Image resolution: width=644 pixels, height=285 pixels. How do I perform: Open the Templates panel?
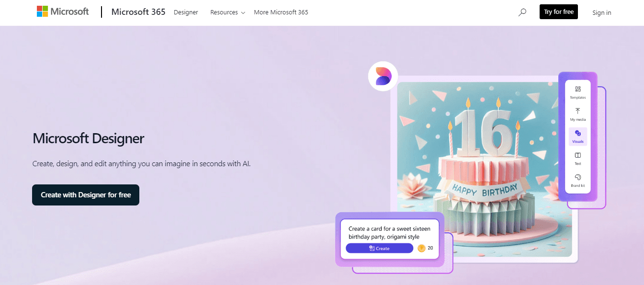click(578, 92)
